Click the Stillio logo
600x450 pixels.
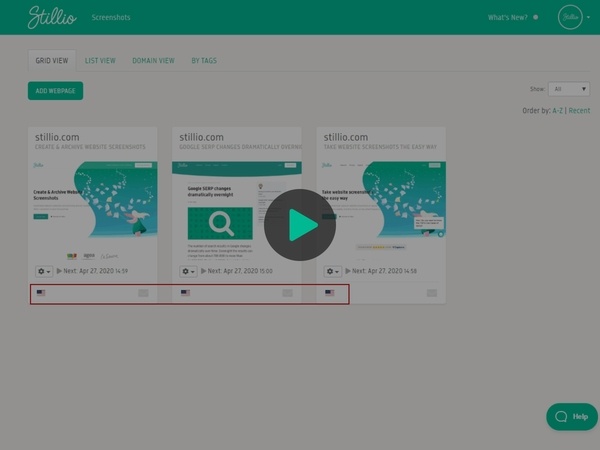pyautogui.click(x=52, y=17)
